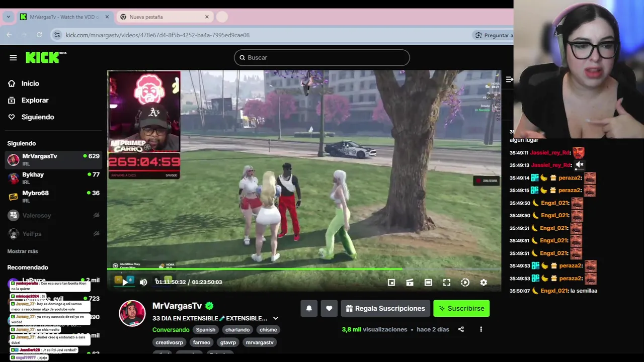Close the Nueva pestaña tab

207,17
